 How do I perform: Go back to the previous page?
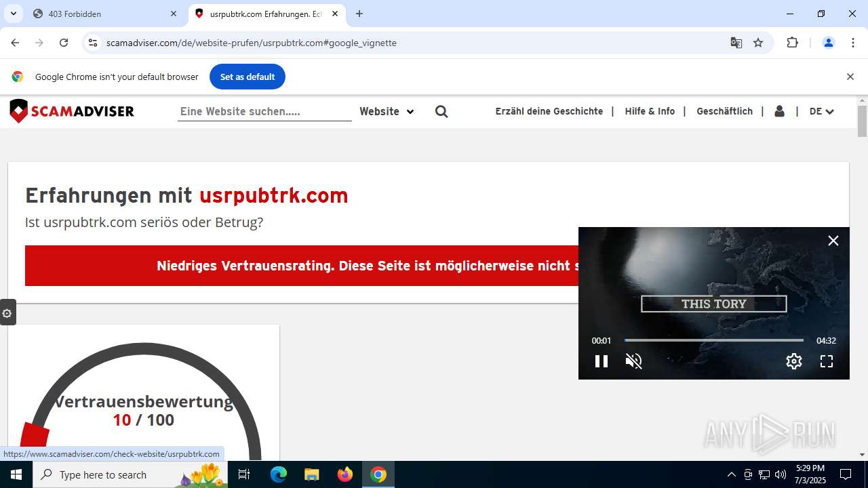pos(15,43)
